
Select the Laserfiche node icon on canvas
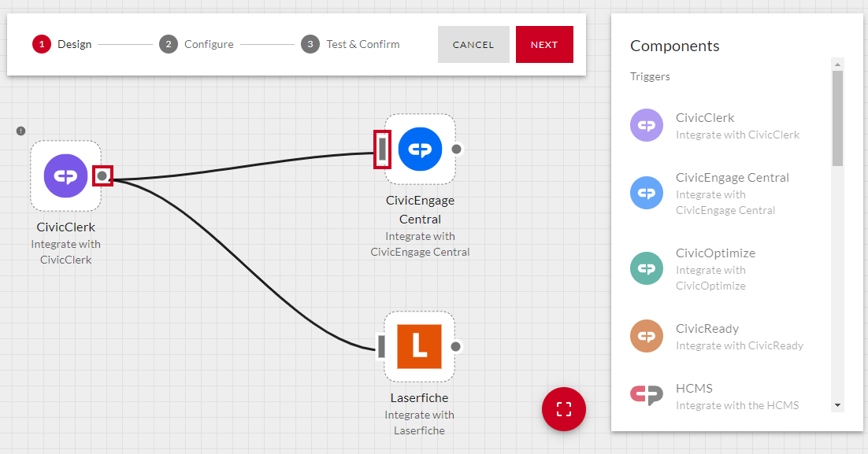420,347
